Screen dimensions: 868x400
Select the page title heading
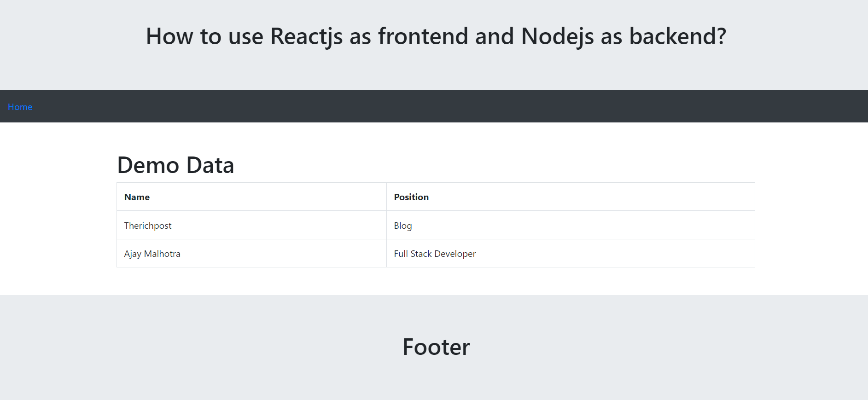click(435, 36)
